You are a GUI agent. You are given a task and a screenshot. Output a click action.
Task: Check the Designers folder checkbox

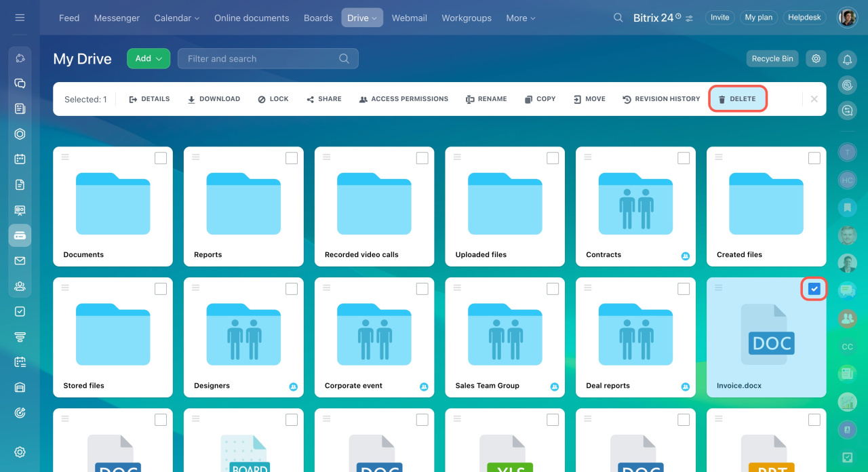[x=292, y=289]
